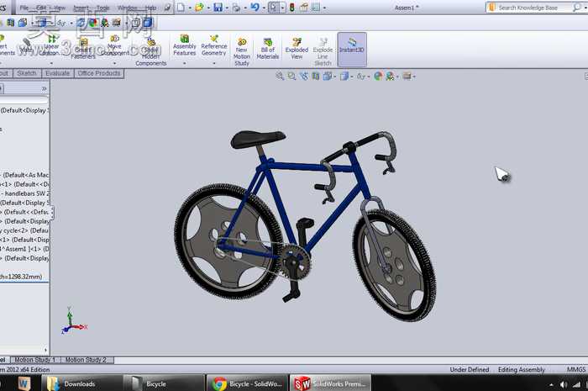Click Previous View in viewport toolbar
Screen dimensions: 588x391
(x=303, y=77)
